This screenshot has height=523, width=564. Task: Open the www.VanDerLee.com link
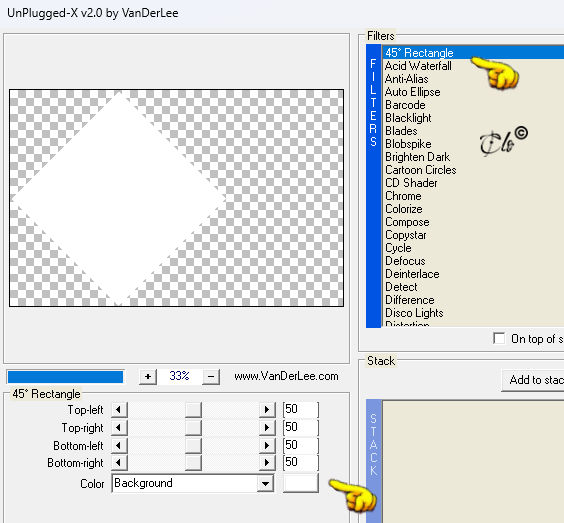coord(286,376)
